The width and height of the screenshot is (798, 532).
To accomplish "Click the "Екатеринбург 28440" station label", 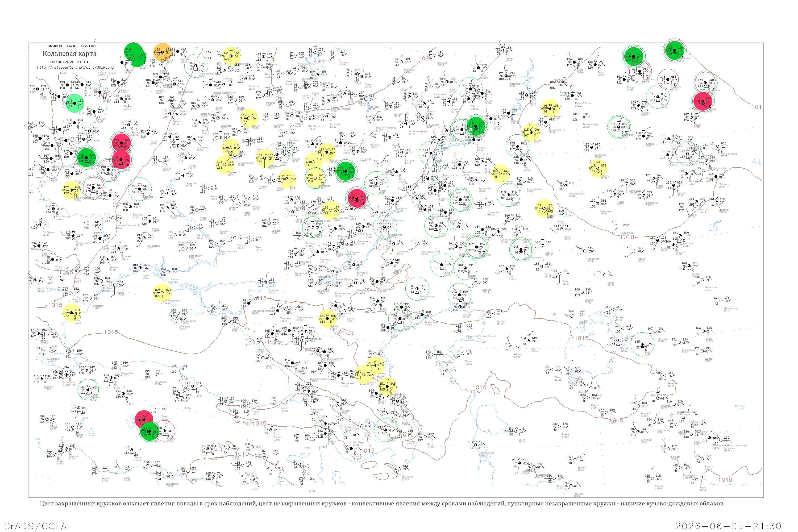I will [590, 126].
